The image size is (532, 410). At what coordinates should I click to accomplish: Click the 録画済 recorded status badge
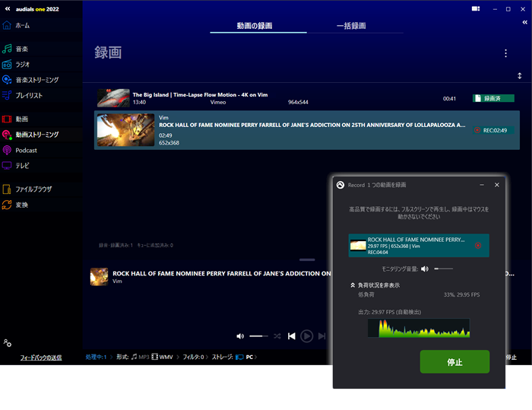(x=493, y=99)
